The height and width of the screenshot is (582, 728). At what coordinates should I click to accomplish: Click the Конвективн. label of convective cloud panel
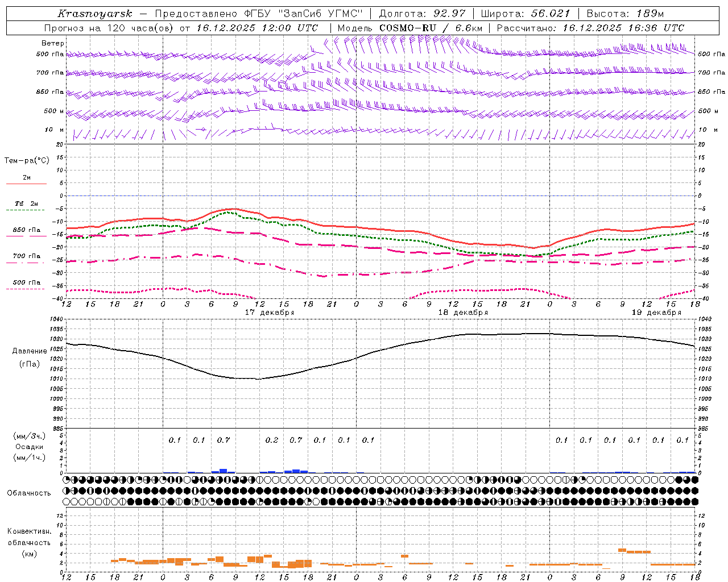[30, 531]
